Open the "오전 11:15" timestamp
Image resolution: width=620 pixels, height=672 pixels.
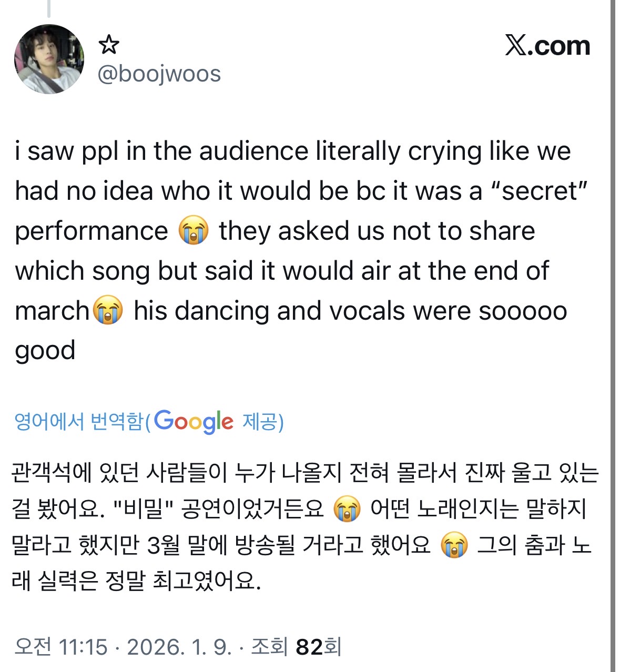tap(61, 647)
